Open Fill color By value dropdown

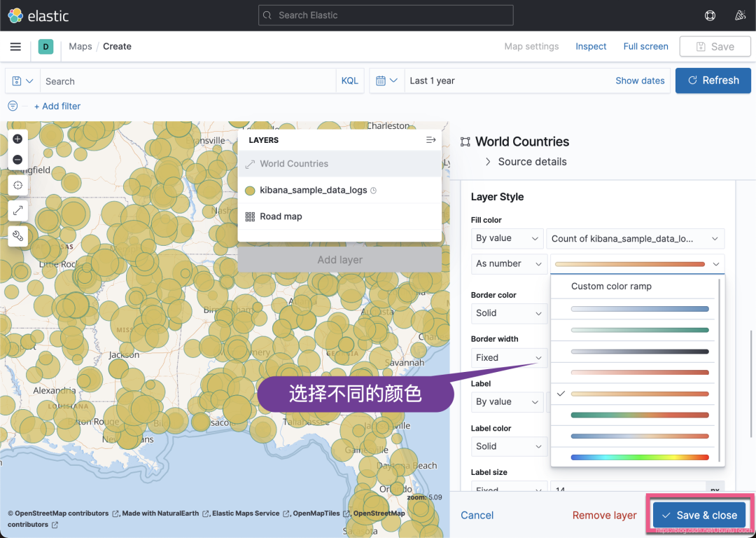click(507, 238)
